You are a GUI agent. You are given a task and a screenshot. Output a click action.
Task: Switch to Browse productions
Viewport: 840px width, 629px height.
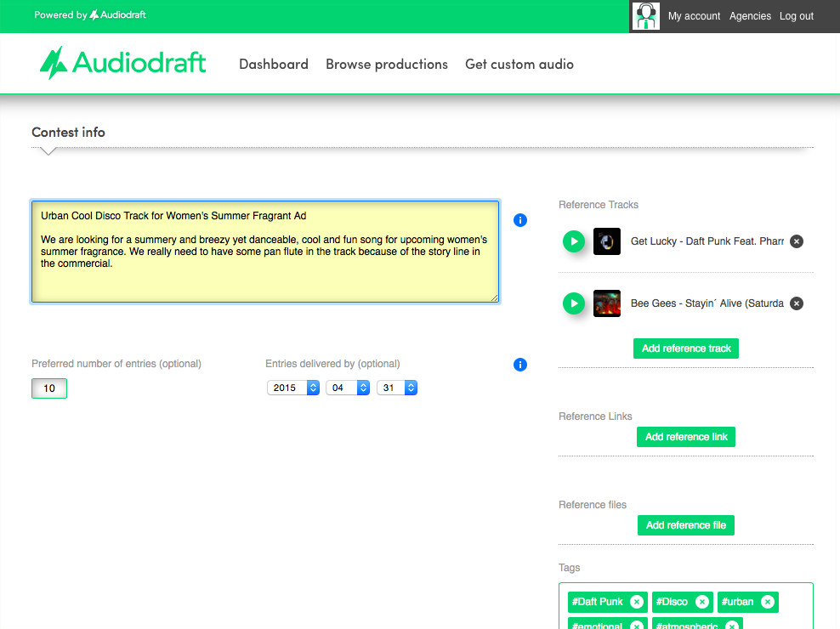pyautogui.click(x=387, y=64)
